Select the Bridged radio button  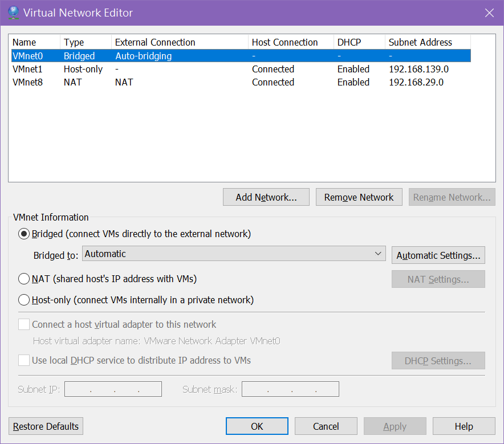click(24, 234)
